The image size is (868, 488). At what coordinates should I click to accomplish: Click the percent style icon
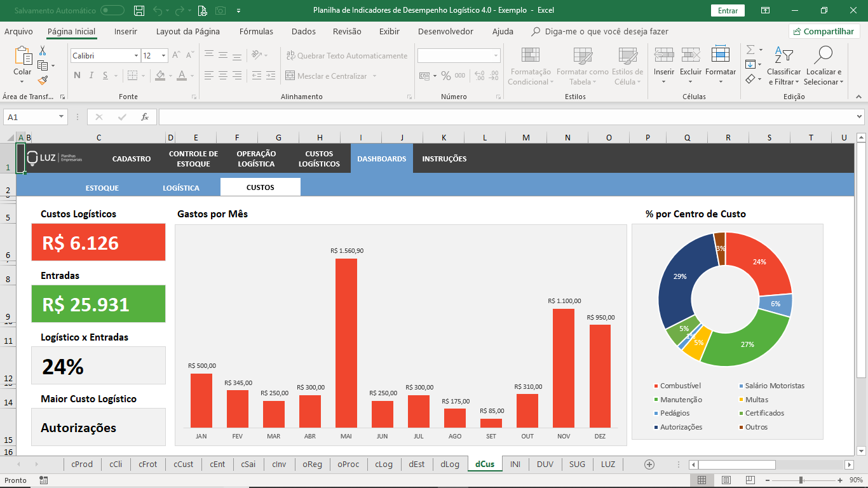tap(446, 76)
